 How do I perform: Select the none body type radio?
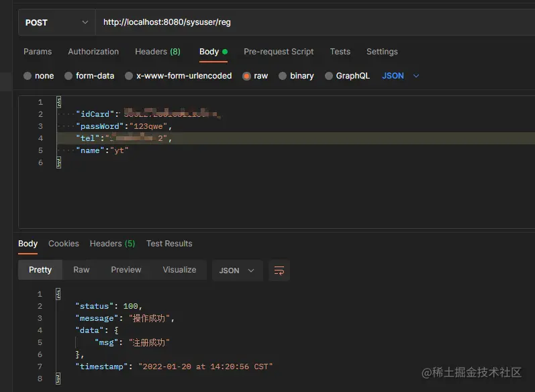click(28, 76)
